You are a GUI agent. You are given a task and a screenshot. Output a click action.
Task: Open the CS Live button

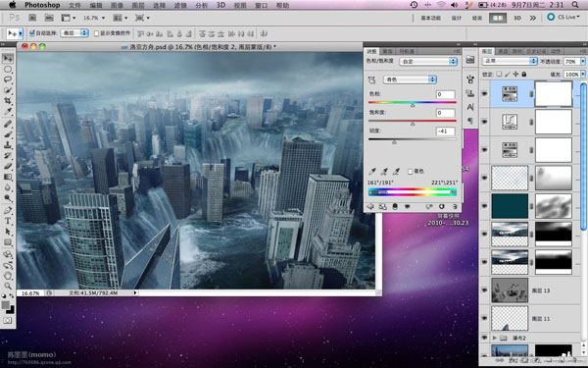click(563, 18)
